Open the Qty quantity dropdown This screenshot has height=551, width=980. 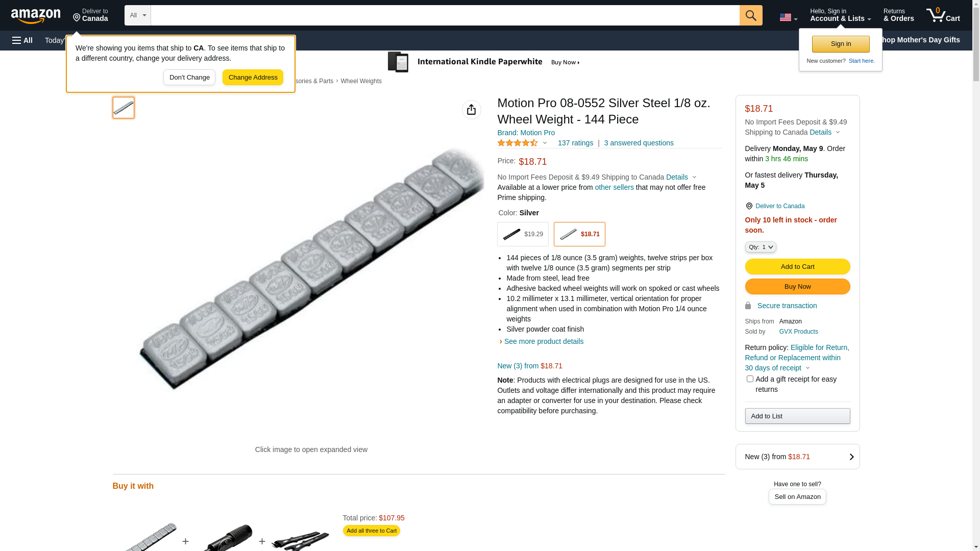[x=761, y=247]
